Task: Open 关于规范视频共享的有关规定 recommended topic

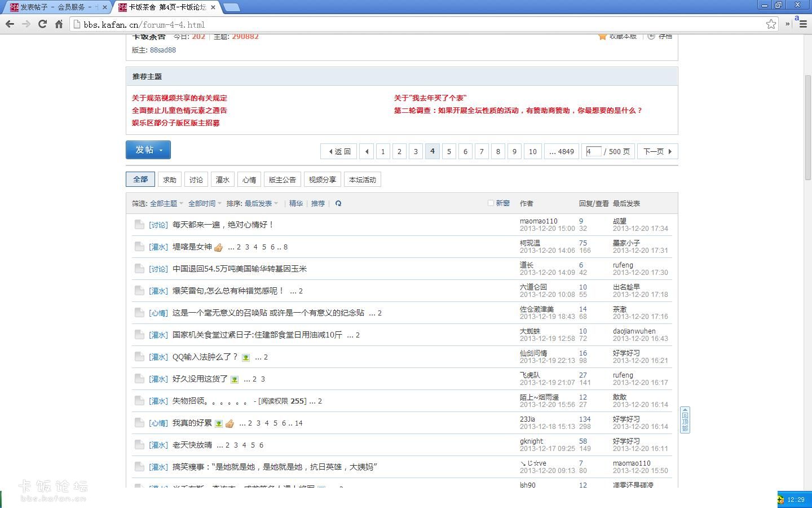Action: point(179,98)
